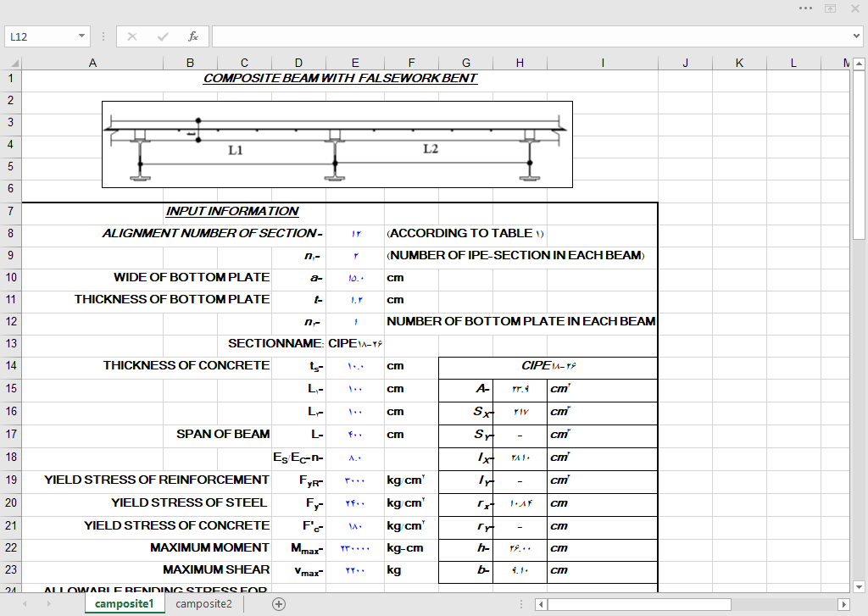
Task: Select the "SECTIONNAME:" label cell
Action: [275, 344]
